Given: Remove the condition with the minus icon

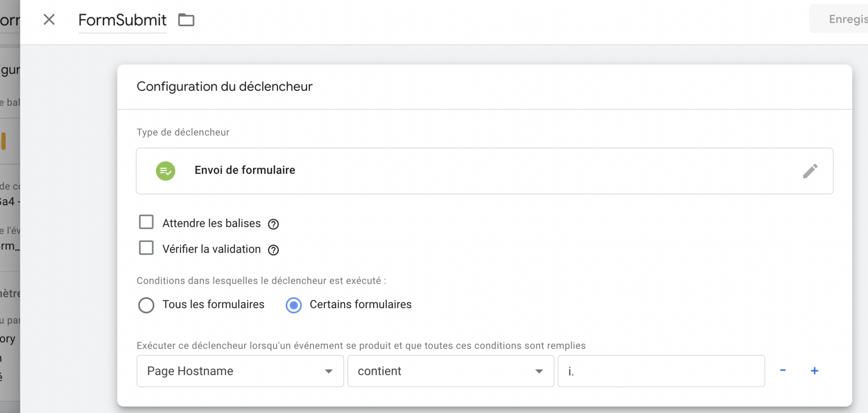Looking at the screenshot, I should click(783, 370).
